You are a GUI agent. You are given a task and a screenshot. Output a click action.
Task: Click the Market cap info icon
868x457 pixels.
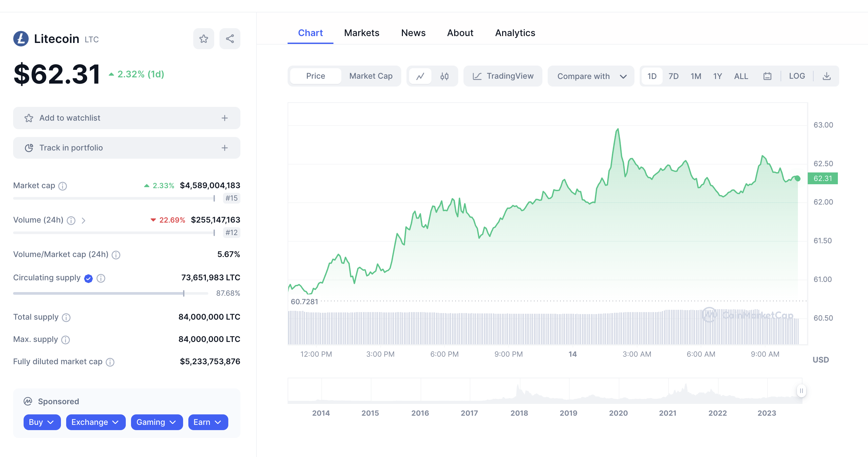63,186
